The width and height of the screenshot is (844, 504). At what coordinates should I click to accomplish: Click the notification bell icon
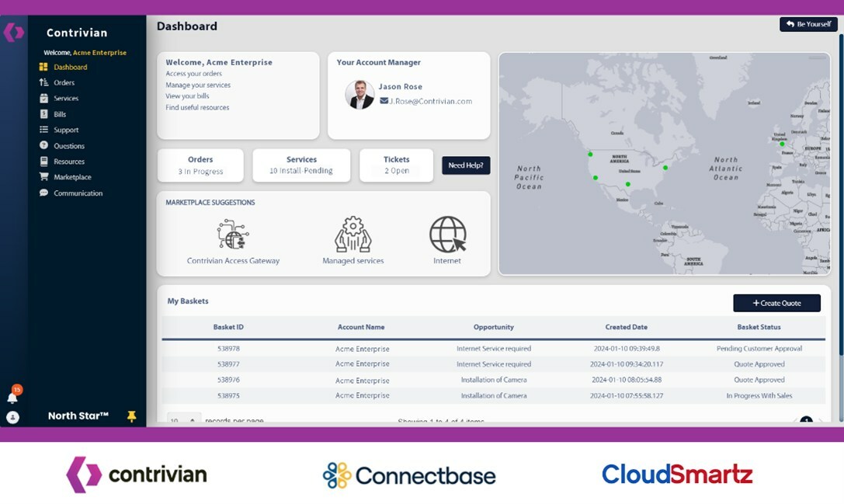point(12,398)
